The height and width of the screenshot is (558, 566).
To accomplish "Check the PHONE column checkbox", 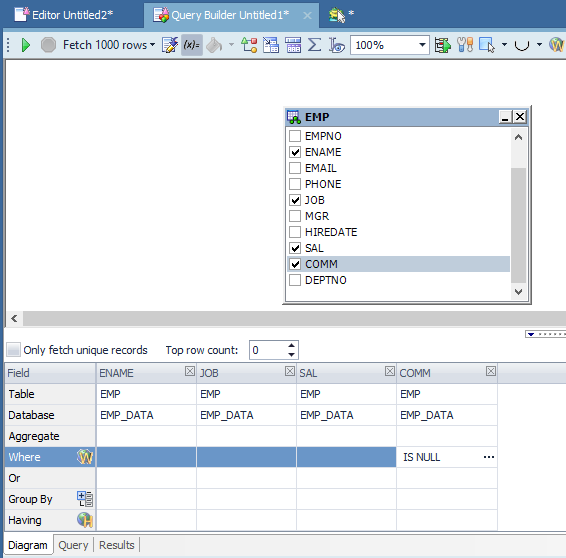I will tap(295, 184).
